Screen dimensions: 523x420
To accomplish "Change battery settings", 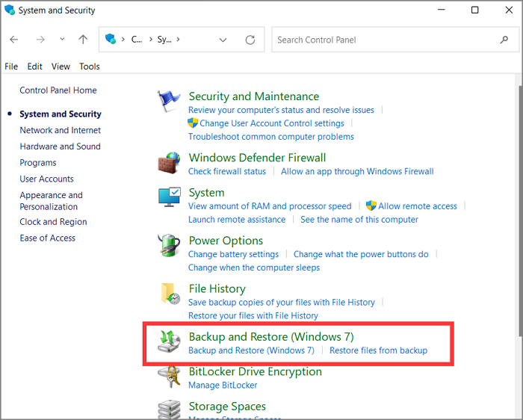I will (233, 254).
